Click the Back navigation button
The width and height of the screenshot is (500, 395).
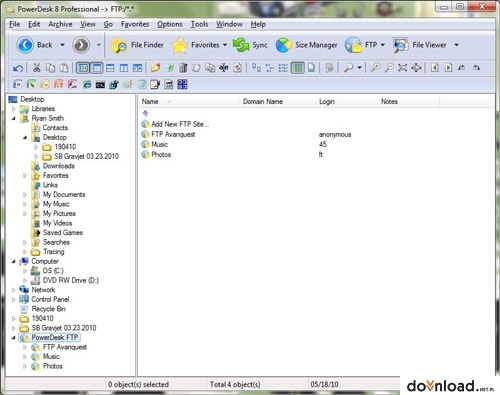35,45
